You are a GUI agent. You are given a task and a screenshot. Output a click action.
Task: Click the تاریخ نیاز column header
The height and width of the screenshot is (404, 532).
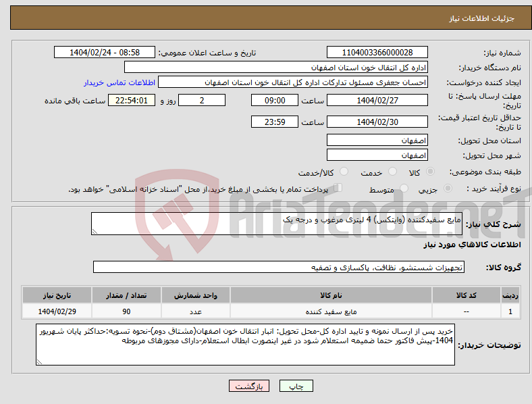(57, 295)
